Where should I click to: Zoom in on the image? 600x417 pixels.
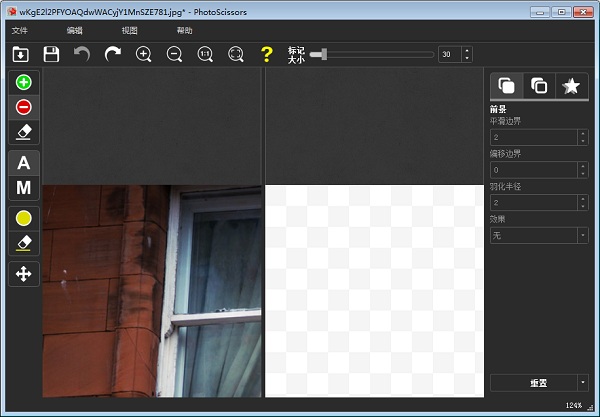[x=143, y=54]
